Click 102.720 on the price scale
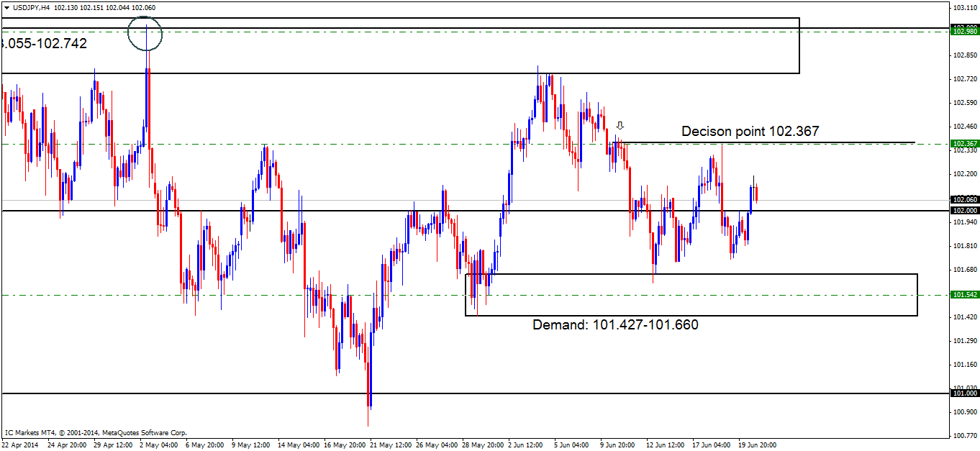980x451 pixels. coord(965,78)
